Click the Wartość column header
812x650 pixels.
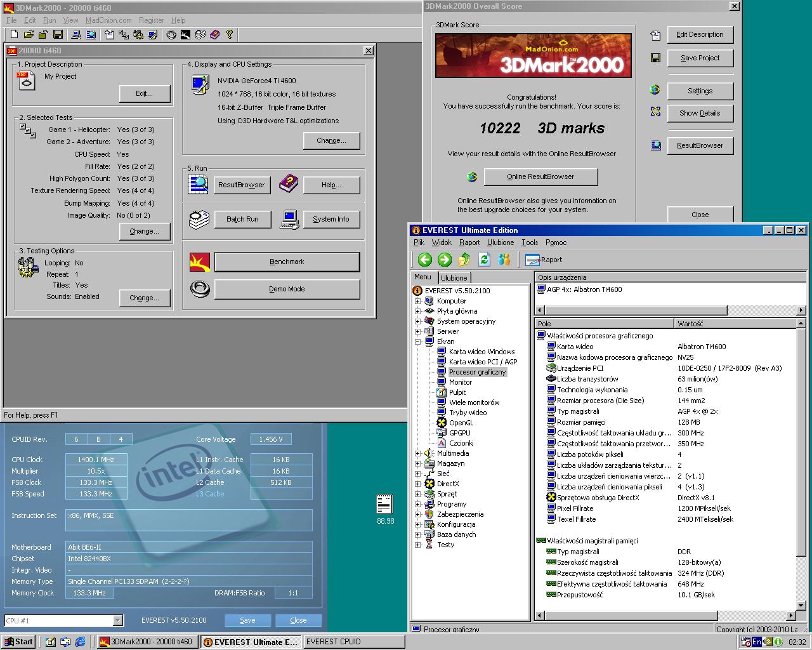pos(735,324)
